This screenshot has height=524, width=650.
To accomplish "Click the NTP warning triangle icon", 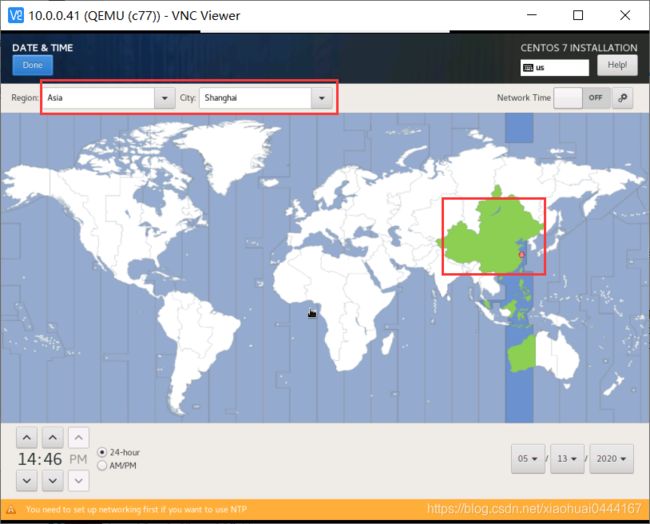I will click(11, 509).
